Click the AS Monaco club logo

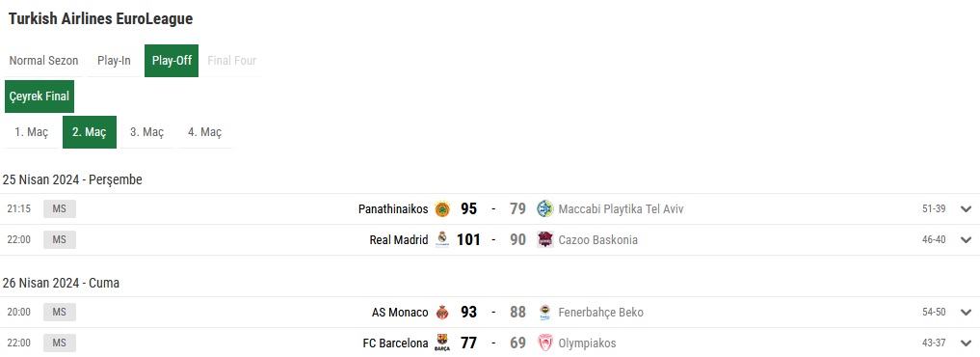442,313
